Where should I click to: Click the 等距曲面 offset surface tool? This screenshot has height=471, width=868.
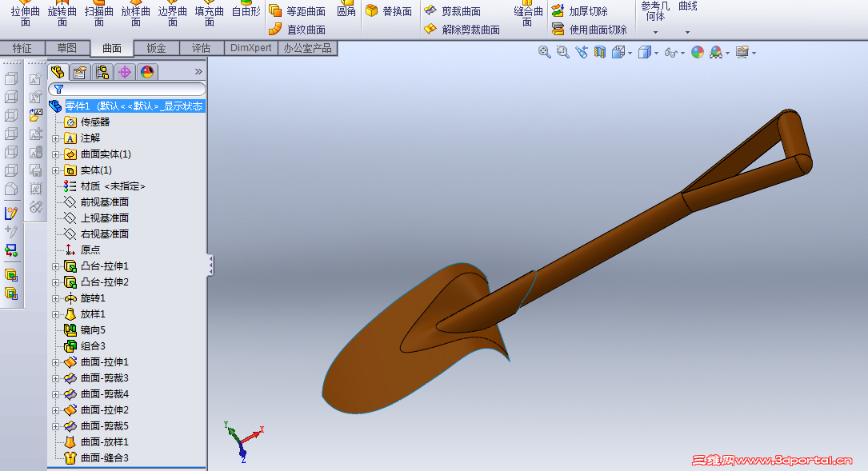[298, 11]
